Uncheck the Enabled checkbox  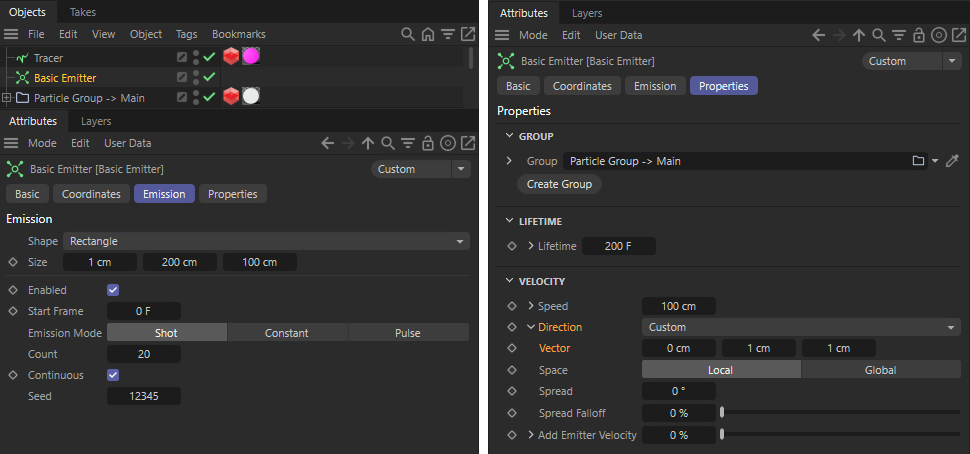click(x=113, y=290)
